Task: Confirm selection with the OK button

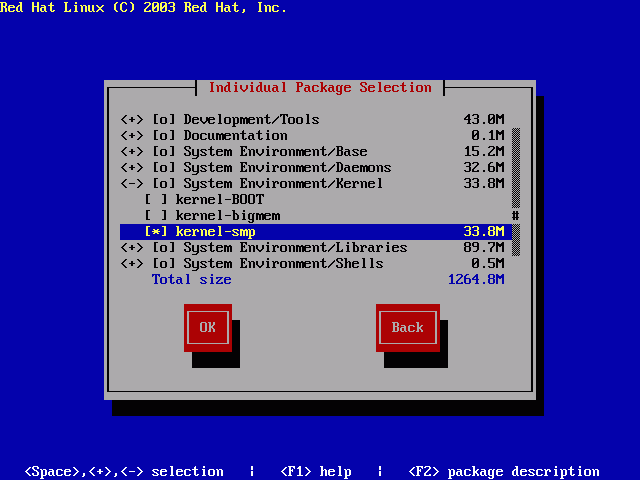Action: point(208,327)
